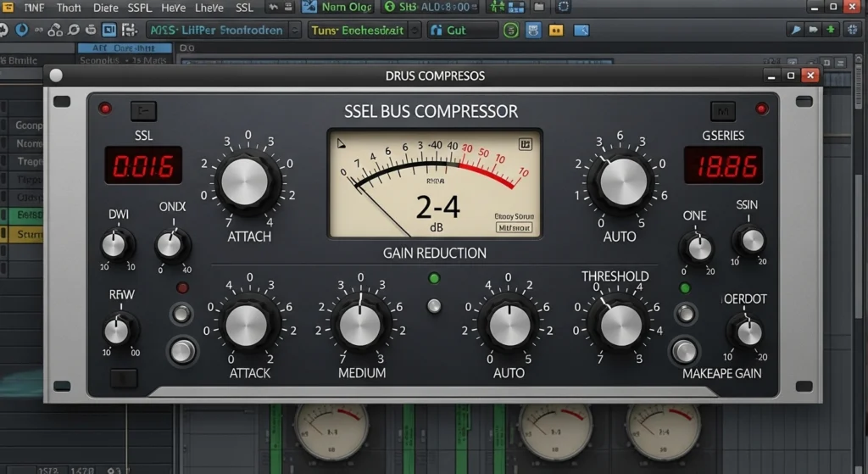Click the blue round icon in second toolbar
Viewport: 868px width, 474px height.
tap(21, 30)
